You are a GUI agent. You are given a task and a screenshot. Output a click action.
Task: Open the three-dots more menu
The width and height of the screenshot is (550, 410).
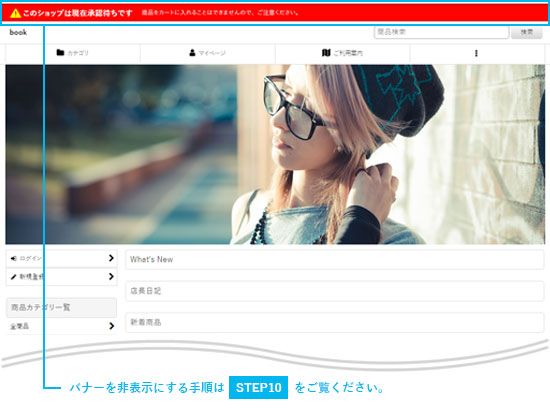476,53
